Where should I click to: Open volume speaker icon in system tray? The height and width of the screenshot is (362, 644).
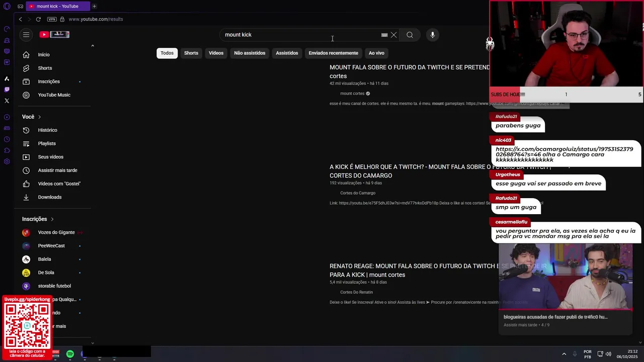608,354
